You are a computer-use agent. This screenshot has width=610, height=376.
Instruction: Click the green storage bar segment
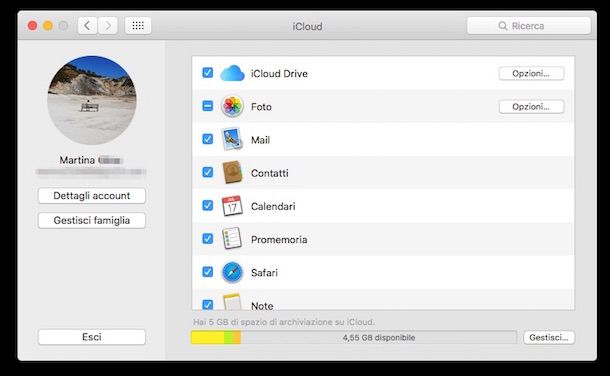(229, 338)
